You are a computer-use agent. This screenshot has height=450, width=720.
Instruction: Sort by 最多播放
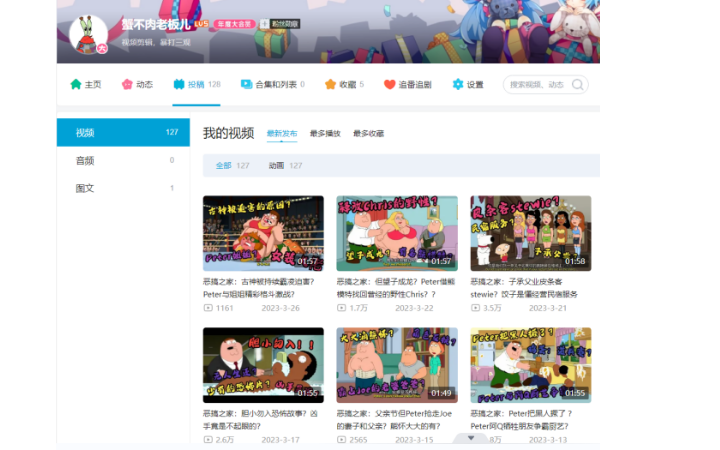[325, 134]
